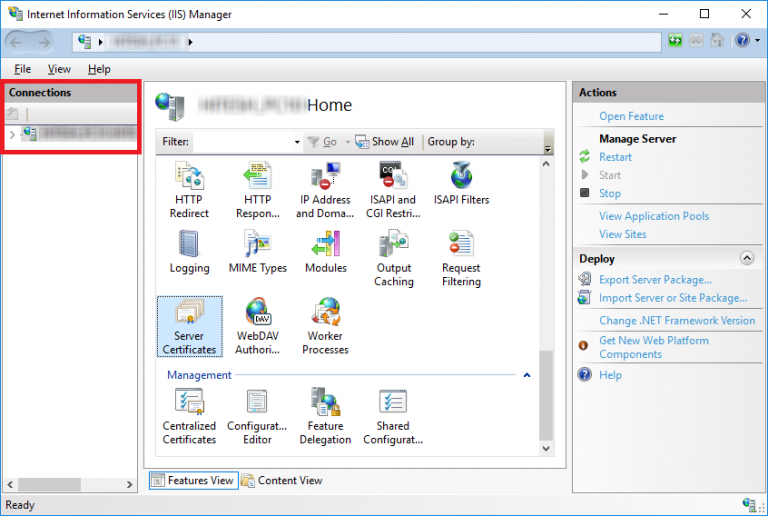Viewport: 768px width, 516px height.
Task: Open IP Address and Domain Restrictions
Action: coord(325,189)
